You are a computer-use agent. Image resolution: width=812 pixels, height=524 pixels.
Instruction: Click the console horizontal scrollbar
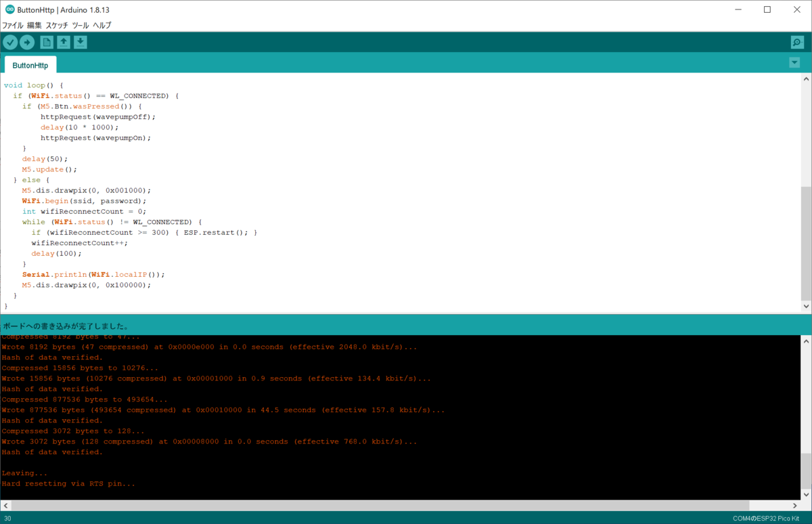tap(380, 506)
